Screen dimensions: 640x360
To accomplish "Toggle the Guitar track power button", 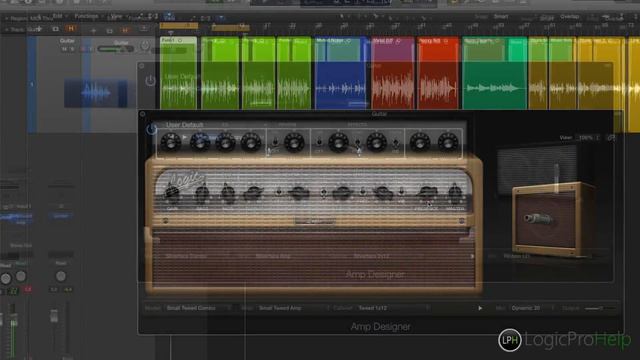I will point(145,46).
